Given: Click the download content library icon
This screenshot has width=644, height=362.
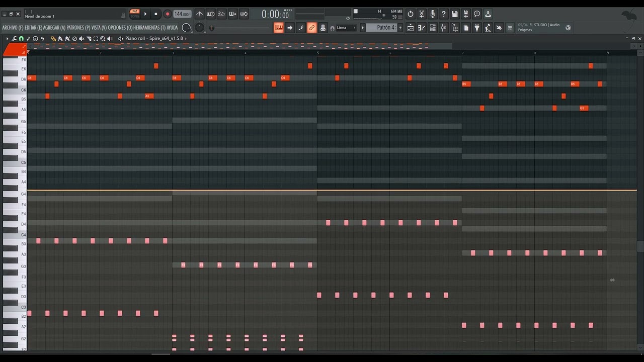Looking at the screenshot, I should tap(488, 14).
